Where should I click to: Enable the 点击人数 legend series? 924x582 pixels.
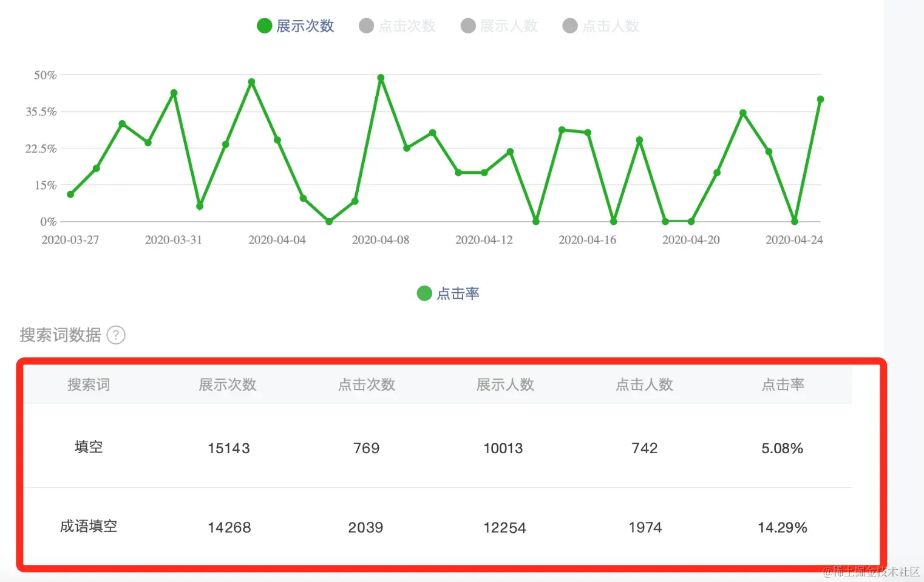click(601, 26)
